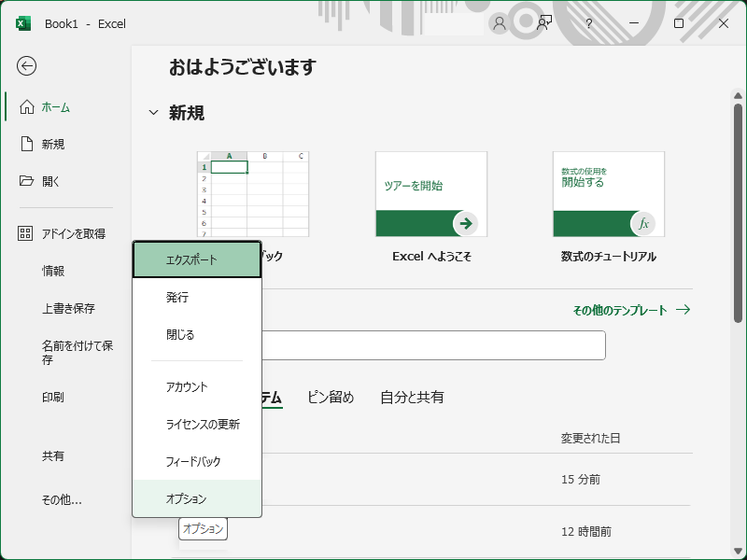Image resolution: width=747 pixels, height=560 pixels.
Task: Click the 12 時間前 file entry date
Action: [586, 531]
